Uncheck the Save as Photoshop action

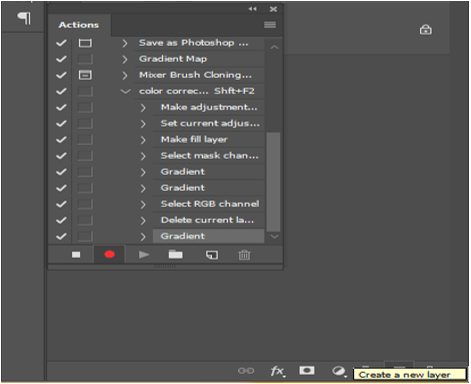(x=61, y=43)
